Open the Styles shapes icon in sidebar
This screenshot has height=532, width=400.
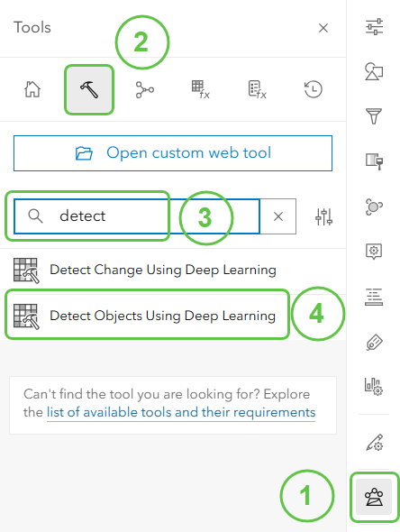[x=374, y=71]
